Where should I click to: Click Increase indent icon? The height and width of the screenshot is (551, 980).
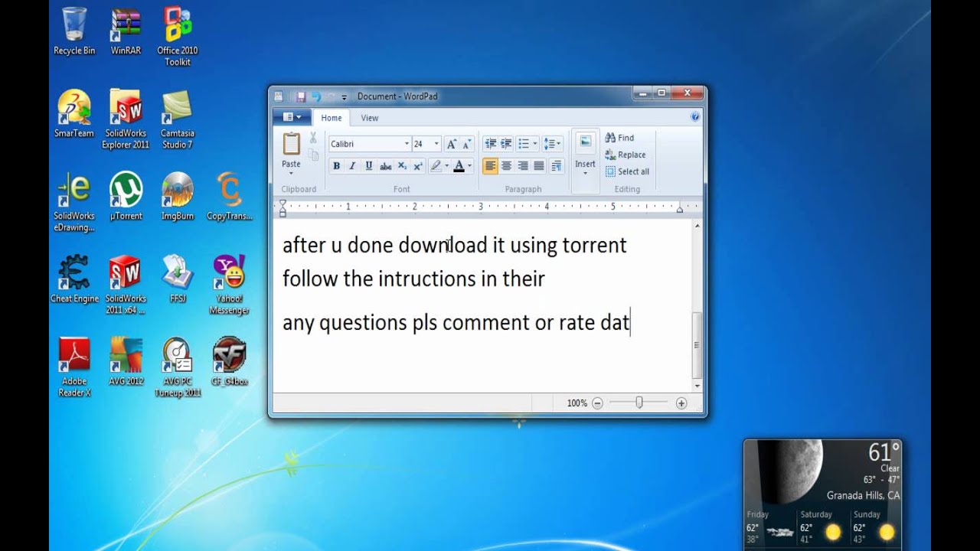[506, 144]
